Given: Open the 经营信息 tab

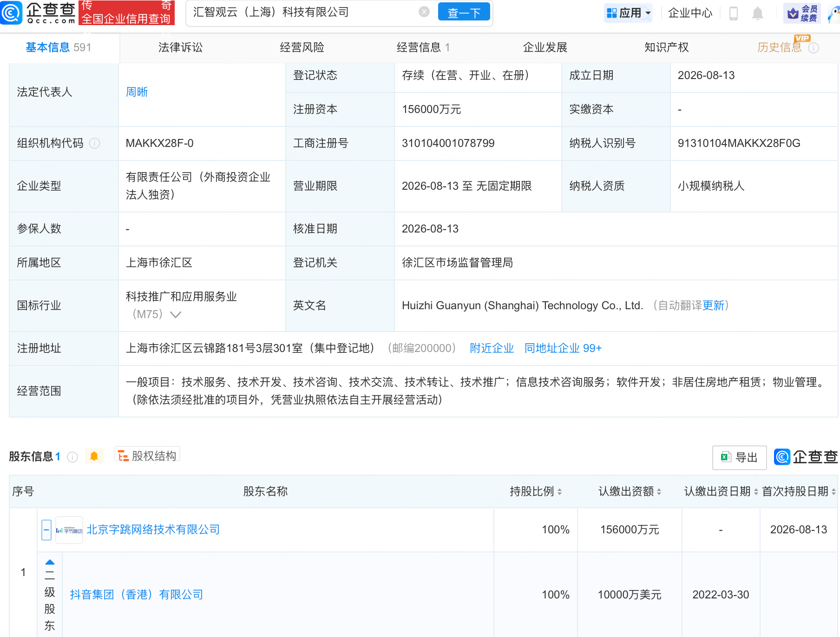Looking at the screenshot, I should tap(423, 47).
